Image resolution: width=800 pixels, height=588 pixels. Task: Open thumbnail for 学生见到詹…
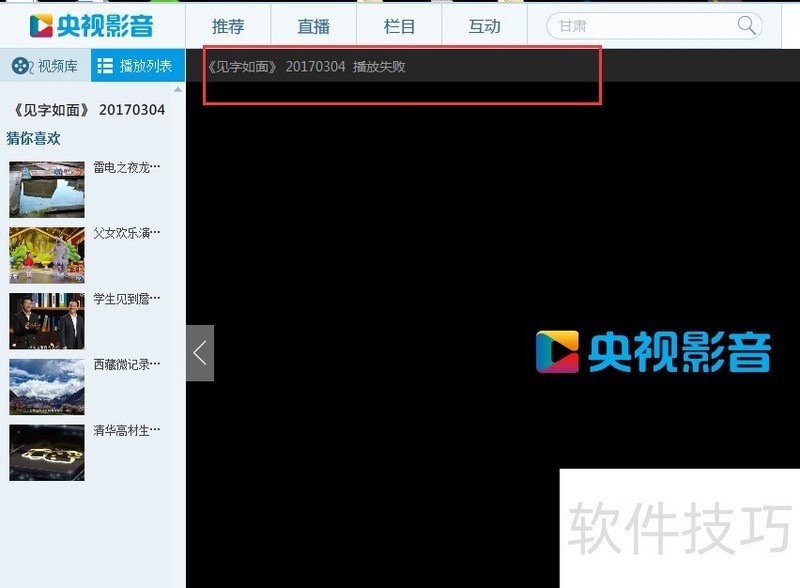[47, 321]
